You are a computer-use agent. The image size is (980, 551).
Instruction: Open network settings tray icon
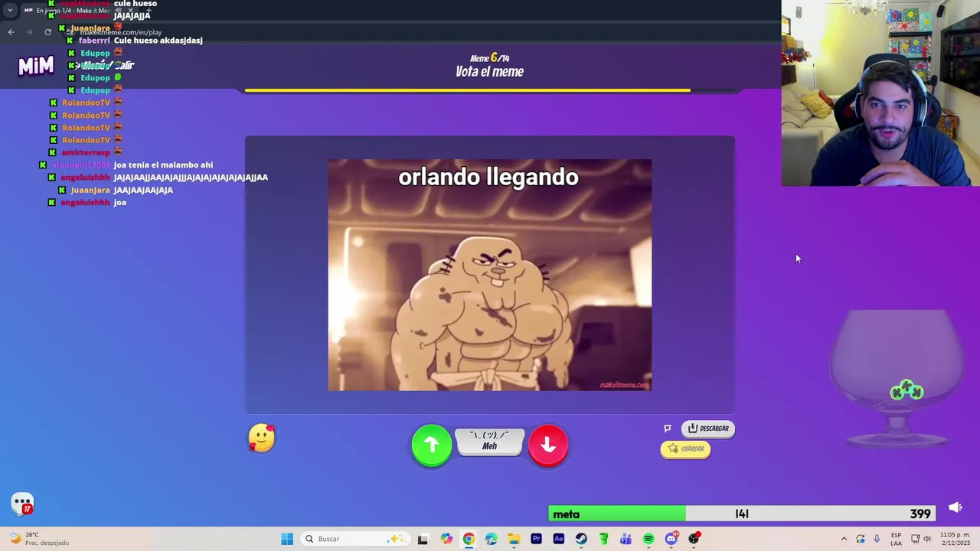915,539
